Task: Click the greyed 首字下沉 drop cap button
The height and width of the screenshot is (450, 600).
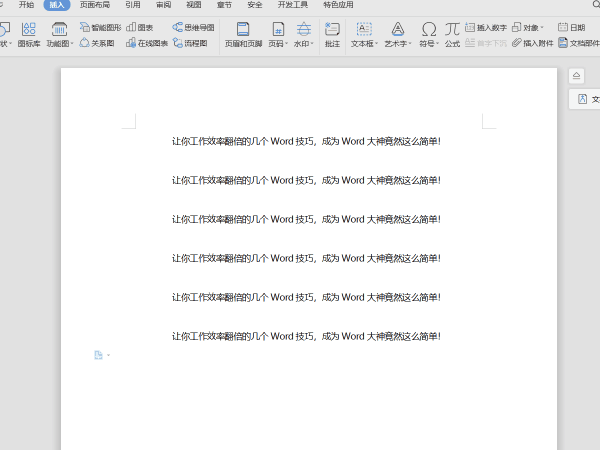Action: 486,43
